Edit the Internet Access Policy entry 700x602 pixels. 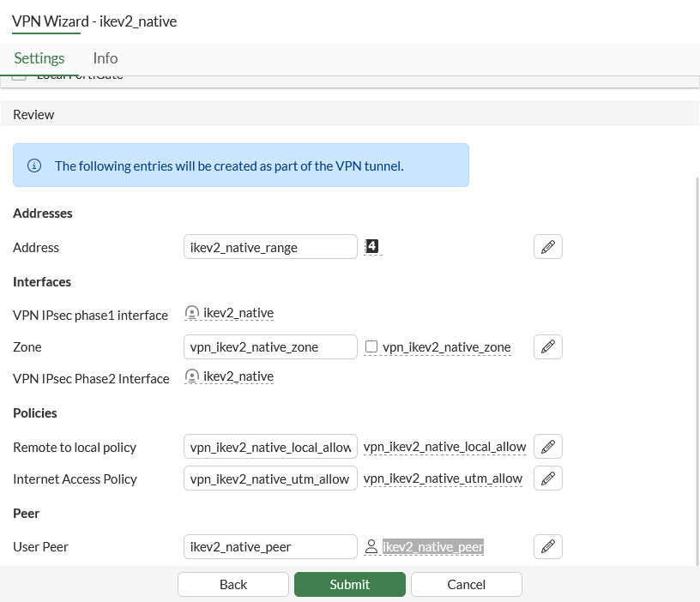[x=548, y=479]
